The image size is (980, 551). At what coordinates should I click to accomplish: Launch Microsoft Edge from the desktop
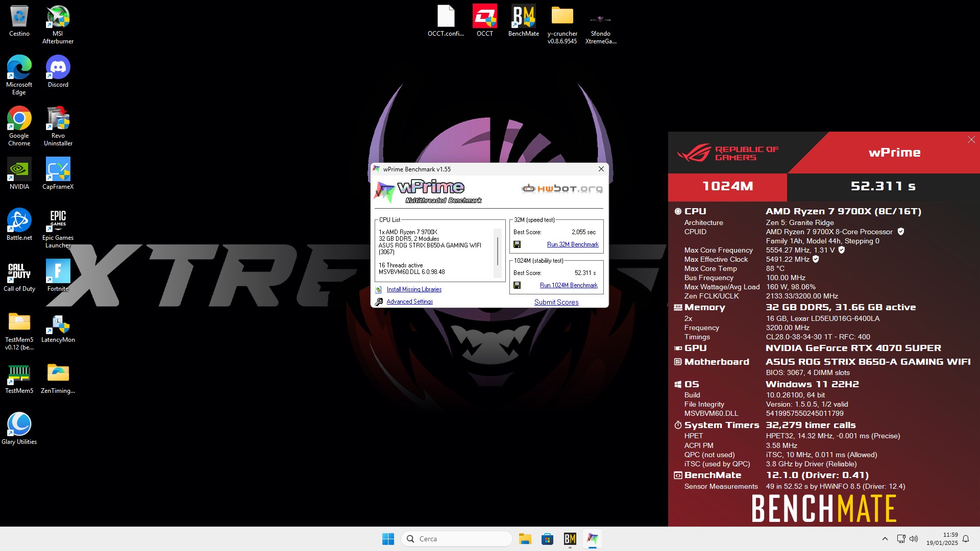(19, 76)
